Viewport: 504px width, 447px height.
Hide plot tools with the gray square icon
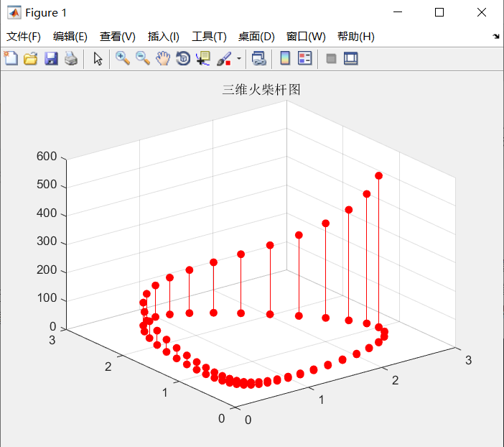[x=331, y=59]
